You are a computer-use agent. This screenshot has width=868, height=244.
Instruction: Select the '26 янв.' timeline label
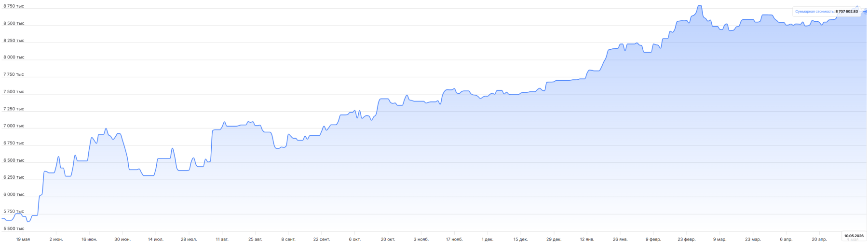[x=620, y=239]
